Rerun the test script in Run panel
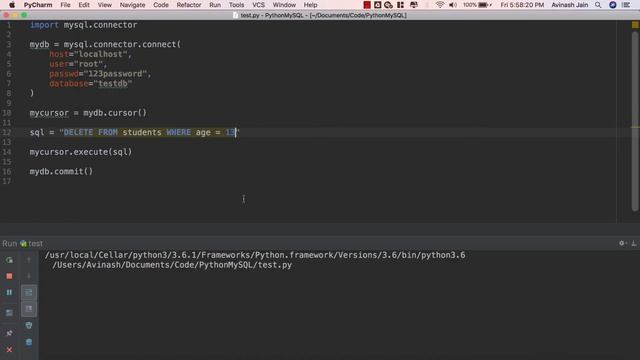Viewport: 640px width, 360px height. [x=9, y=260]
